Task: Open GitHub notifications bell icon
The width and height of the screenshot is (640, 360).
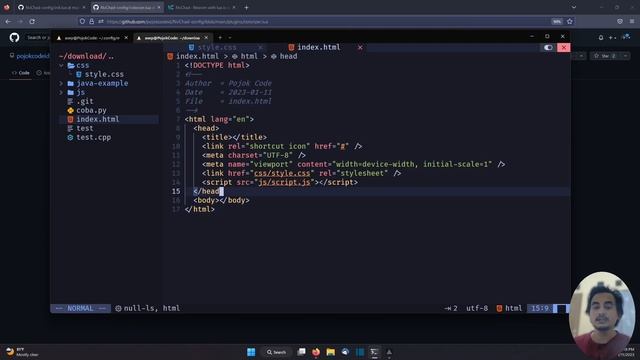Action: (x=601, y=38)
